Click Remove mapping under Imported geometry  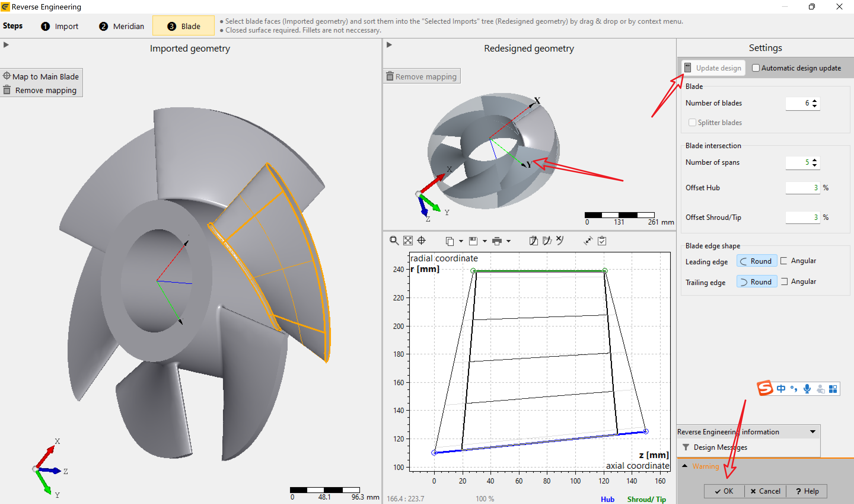42,90
